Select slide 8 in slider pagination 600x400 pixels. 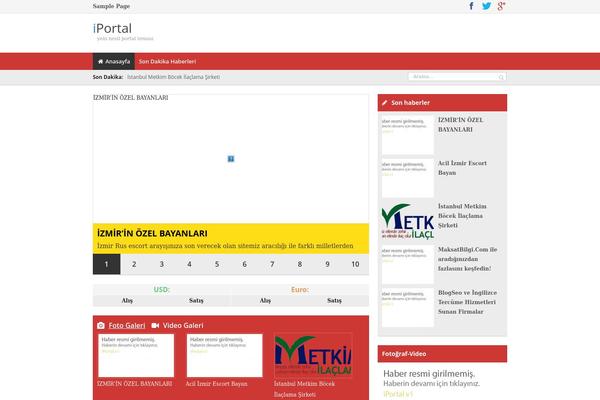point(300,264)
